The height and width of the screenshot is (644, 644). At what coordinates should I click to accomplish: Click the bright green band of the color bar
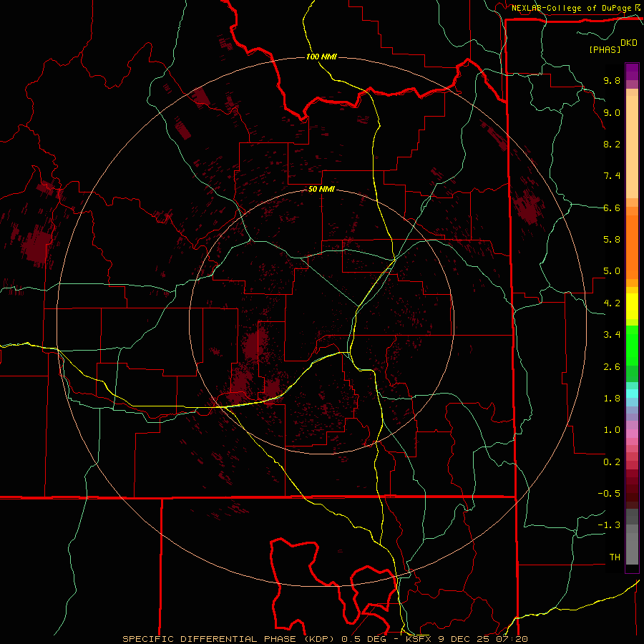point(632,344)
